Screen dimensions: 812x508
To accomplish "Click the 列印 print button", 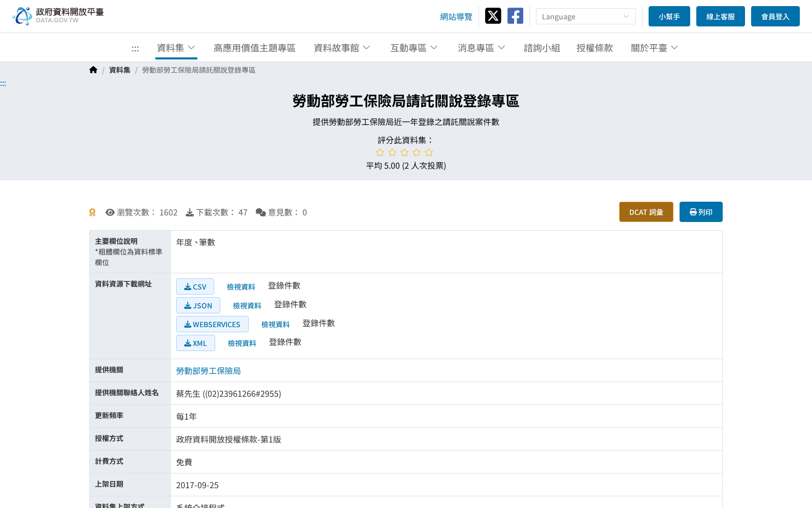I will (x=701, y=212).
